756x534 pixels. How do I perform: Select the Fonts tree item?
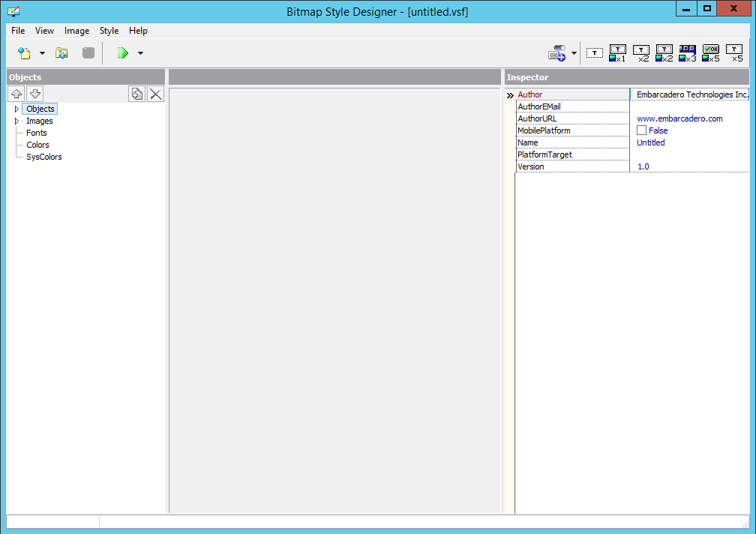pyautogui.click(x=37, y=133)
